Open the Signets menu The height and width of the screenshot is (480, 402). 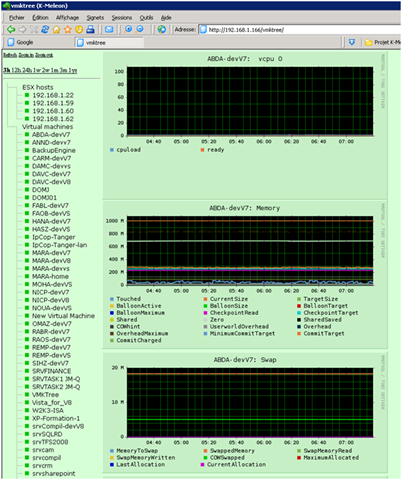click(x=95, y=18)
